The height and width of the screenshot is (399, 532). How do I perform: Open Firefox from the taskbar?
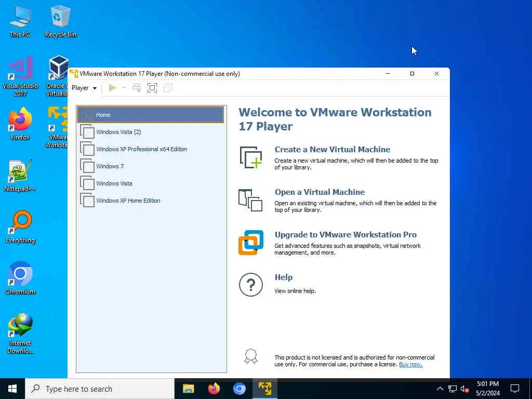click(214, 389)
